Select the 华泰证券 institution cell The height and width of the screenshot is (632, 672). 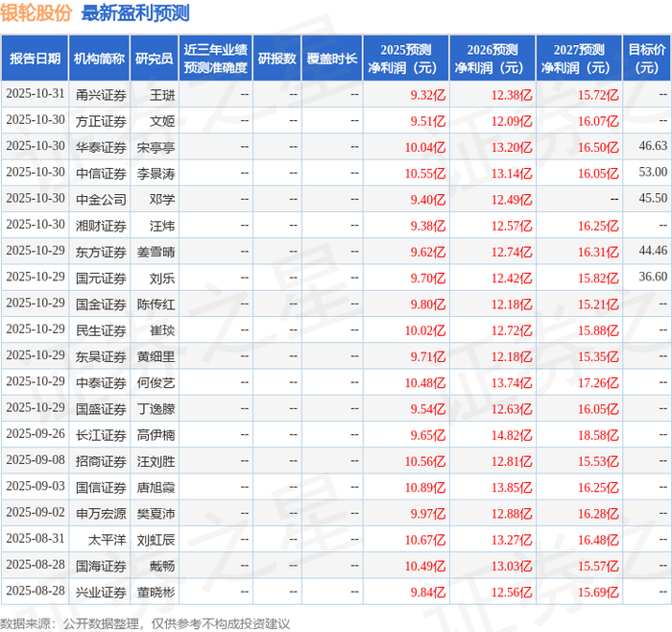[101, 147]
